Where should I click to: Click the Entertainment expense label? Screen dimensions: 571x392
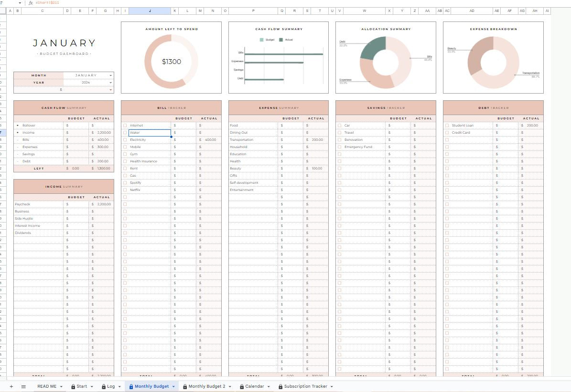[241, 190]
